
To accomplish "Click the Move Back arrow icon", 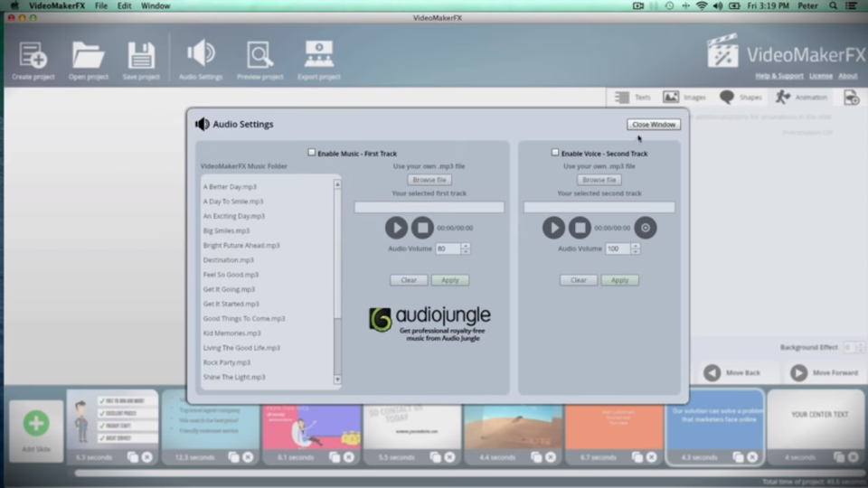I will click(712, 373).
